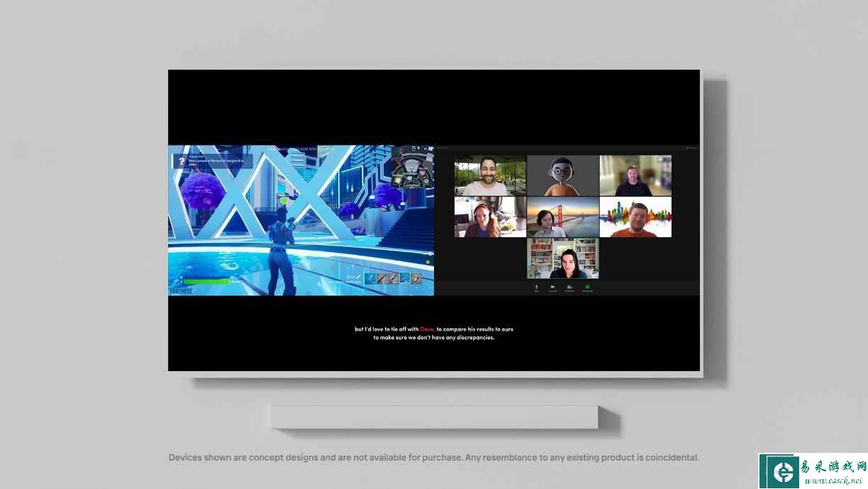Click the green Share Screen icon
The image size is (868, 489).
(587, 287)
